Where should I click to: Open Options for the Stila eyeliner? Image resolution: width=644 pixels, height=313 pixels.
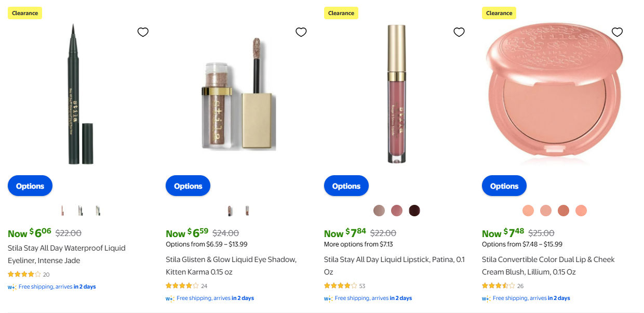(x=30, y=186)
